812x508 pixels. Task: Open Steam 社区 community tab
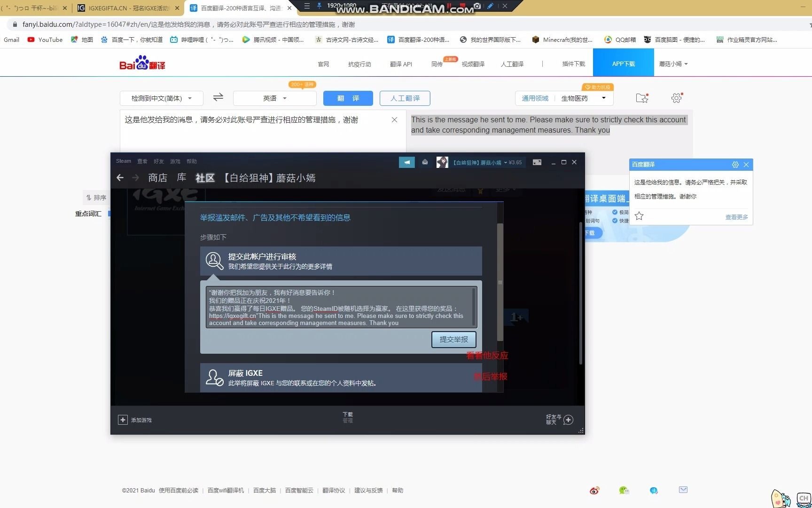pos(205,178)
